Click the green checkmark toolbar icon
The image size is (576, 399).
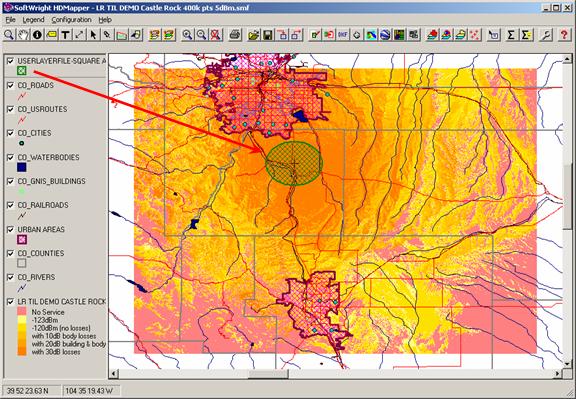click(315, 35)
